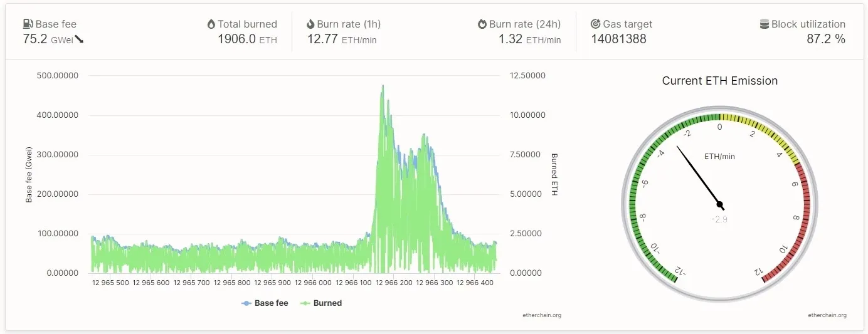Click the 14081388 gas target value

(618, 39)
